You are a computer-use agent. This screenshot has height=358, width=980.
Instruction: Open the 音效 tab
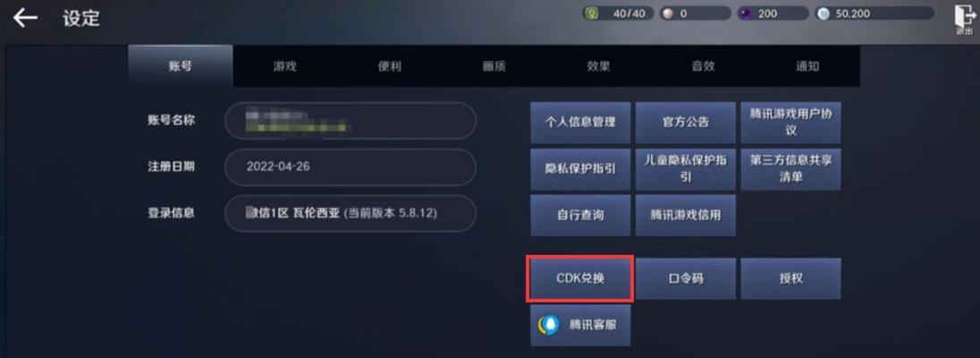point(703,65)
